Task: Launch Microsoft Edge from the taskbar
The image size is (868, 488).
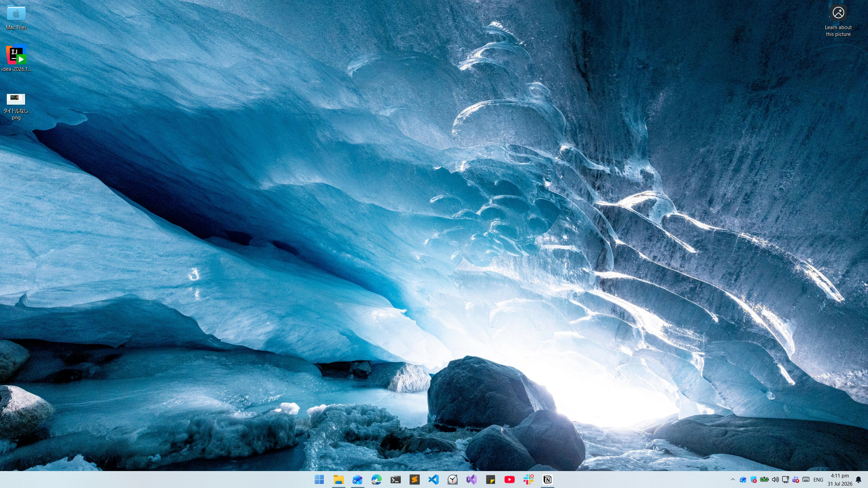Action: tap(376, 480)
